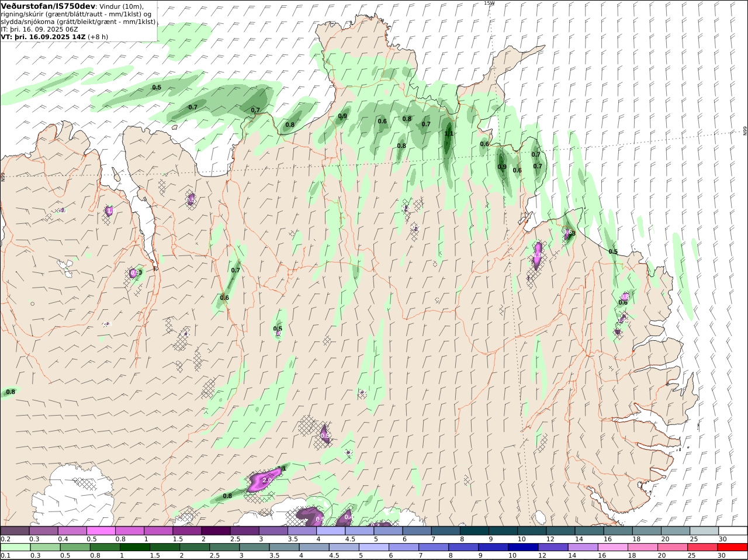Click the '66N' latitude label at the right edge
This screenshot has width=748, height=560.
point(745,131)
